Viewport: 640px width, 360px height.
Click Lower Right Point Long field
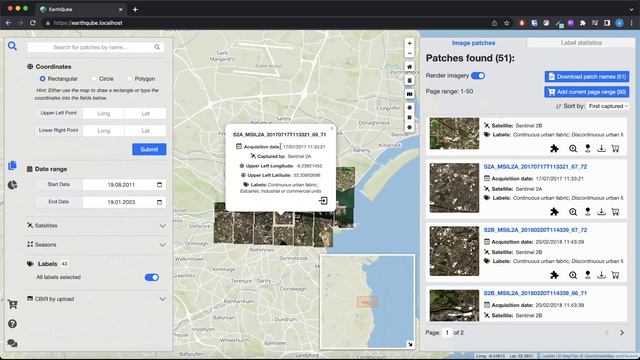tap(104, 131)
